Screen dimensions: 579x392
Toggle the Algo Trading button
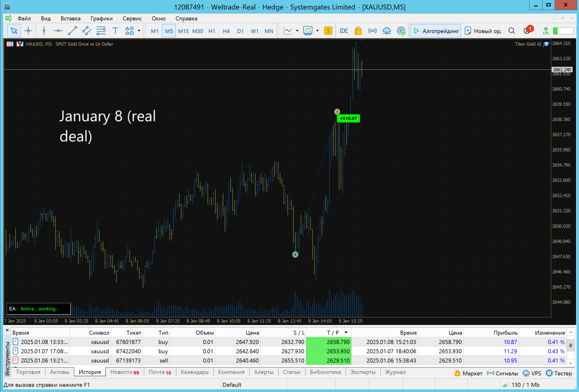436,31
